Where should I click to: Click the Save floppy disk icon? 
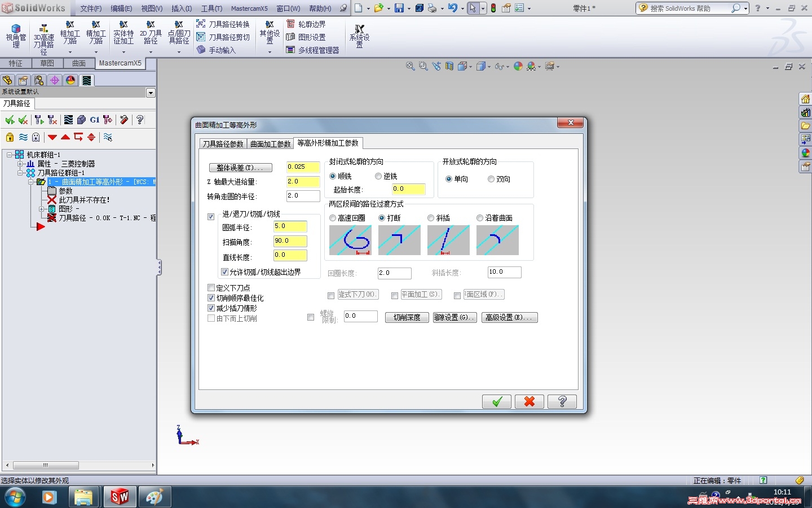399,8
